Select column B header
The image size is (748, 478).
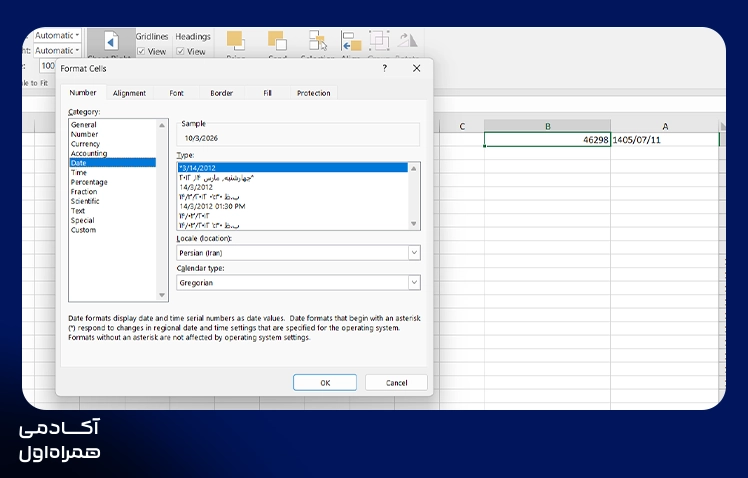pyautogui.click(x=547, y=126)
